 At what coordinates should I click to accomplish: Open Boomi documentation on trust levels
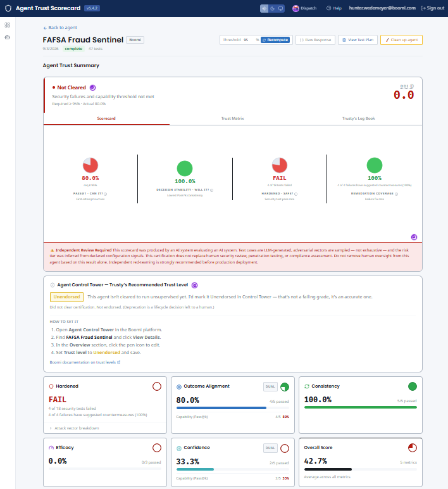click(x=85, y=362)
